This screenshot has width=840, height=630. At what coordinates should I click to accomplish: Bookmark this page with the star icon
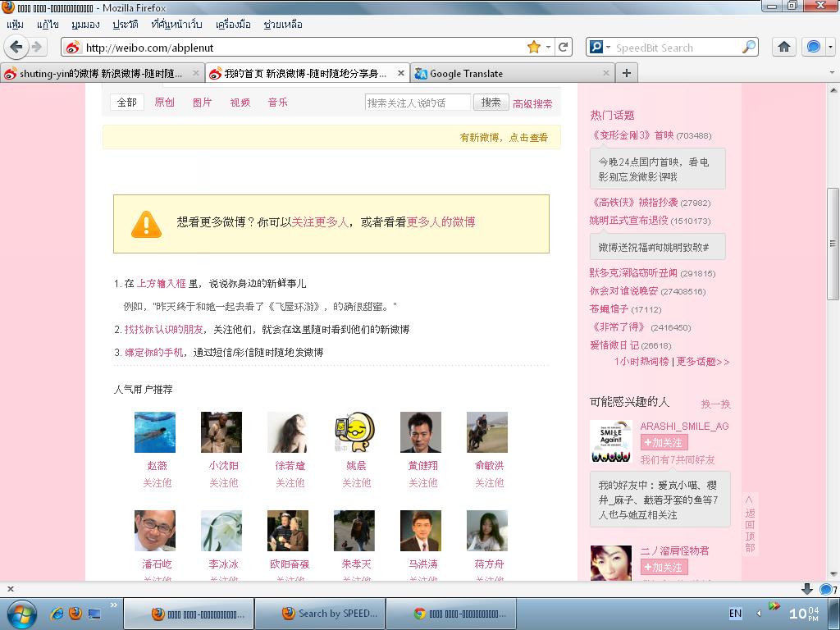[x=534, y=47]
